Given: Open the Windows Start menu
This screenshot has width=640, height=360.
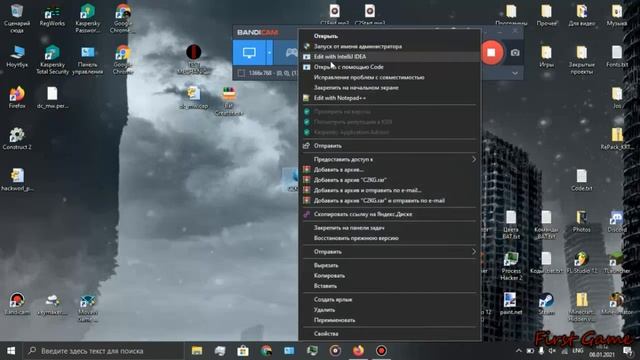Looking at the screenshot, I should (x=11, y=351).
